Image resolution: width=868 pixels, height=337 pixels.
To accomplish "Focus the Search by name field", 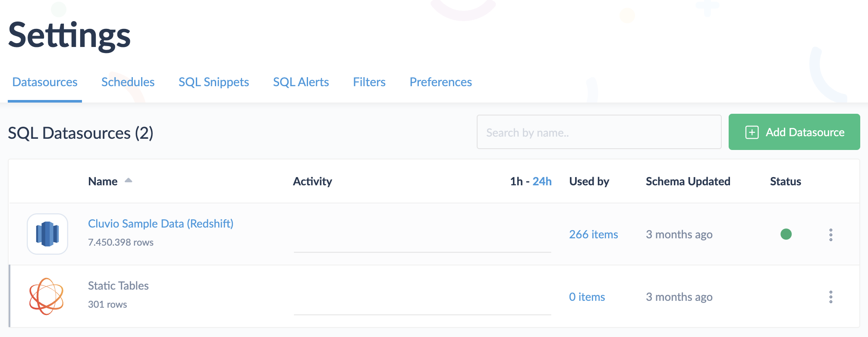I will (599, 132).
